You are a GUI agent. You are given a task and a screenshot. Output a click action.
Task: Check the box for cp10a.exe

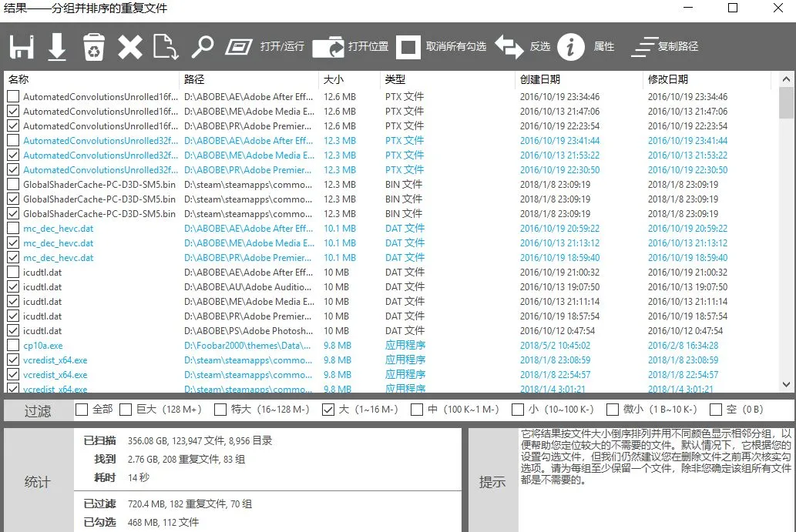coord(13,346)
